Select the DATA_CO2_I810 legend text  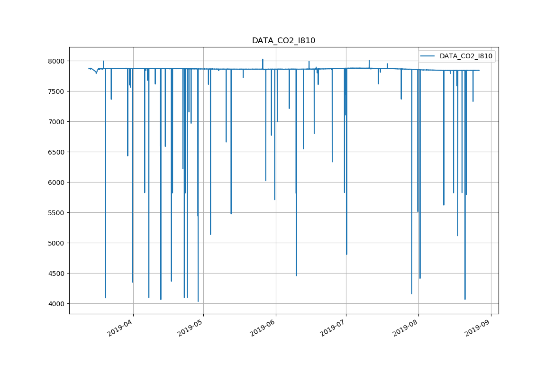(x=466, y=56)
